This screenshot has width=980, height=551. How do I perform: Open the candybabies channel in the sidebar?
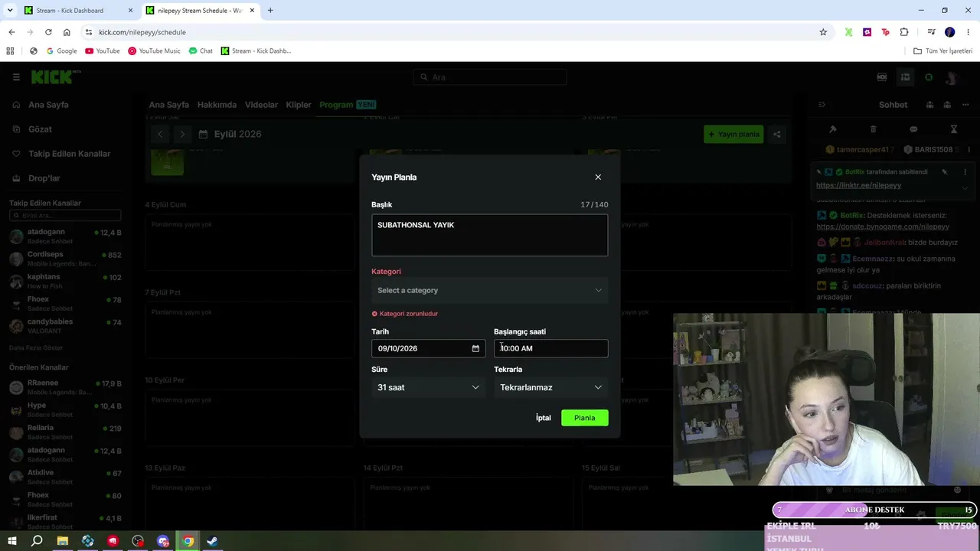(x=65, y=325)
